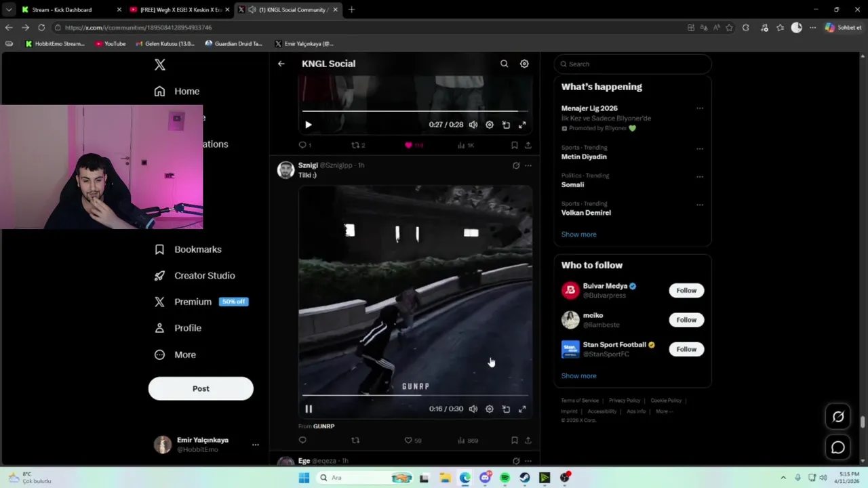Screen dimensions: 868x488
Task: Go back using the KNGL Social arrow
Action: (x=281, y=64)
